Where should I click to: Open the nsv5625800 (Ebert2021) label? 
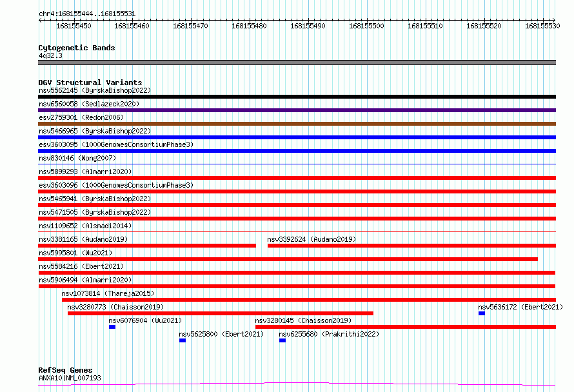pos(221,334)
